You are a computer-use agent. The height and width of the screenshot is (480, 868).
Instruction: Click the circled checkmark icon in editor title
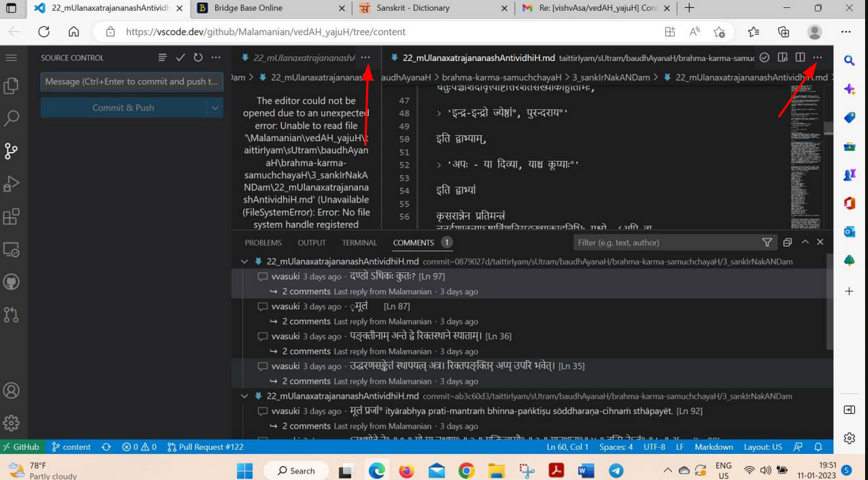pyautogui.click(x=764, y=57)
